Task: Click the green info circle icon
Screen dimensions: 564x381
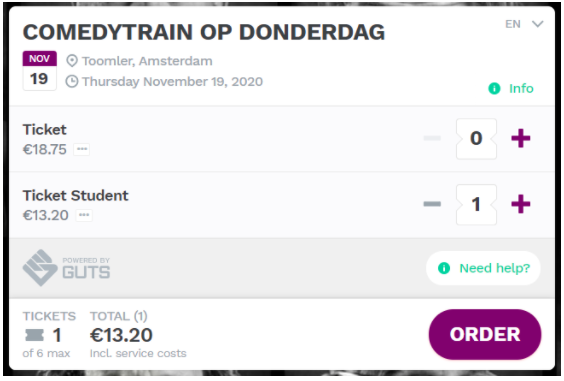Action: (494, 88)
